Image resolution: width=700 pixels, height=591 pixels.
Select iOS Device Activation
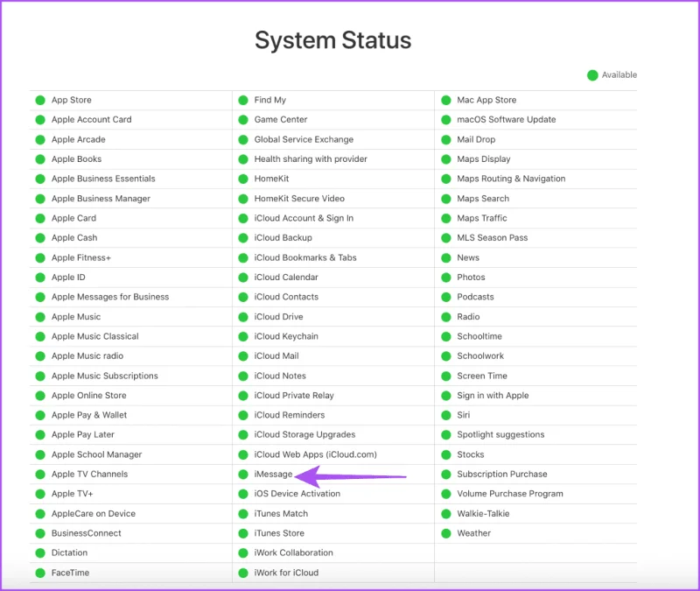[x=297, y=494]
